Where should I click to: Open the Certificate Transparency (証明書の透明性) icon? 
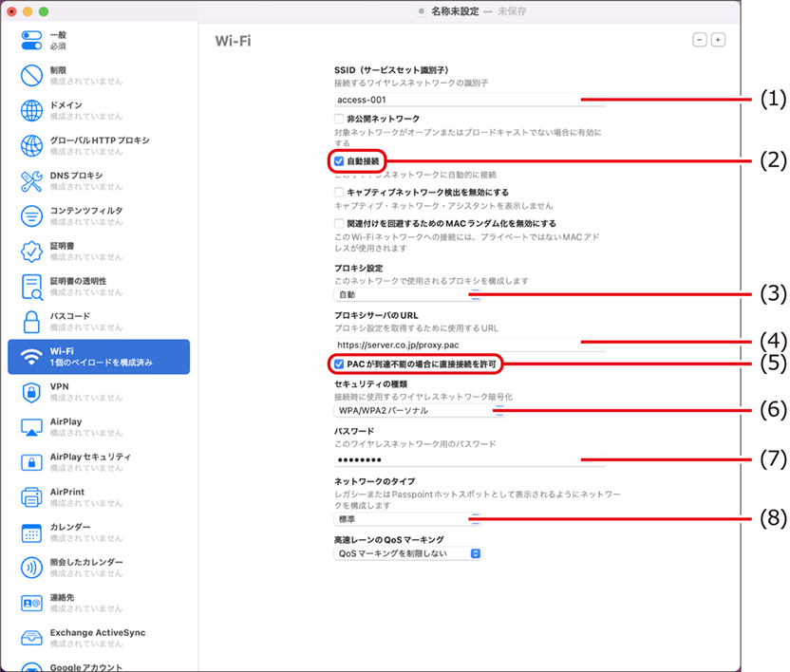[x=31, y=287]
